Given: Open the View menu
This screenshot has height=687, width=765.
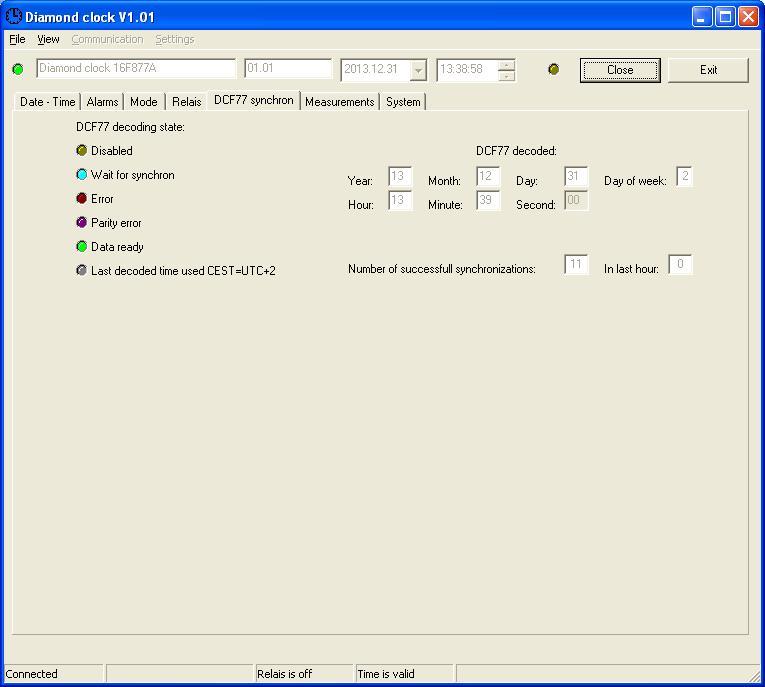Looking at the screenshot, I should click(x=48, y=39).
